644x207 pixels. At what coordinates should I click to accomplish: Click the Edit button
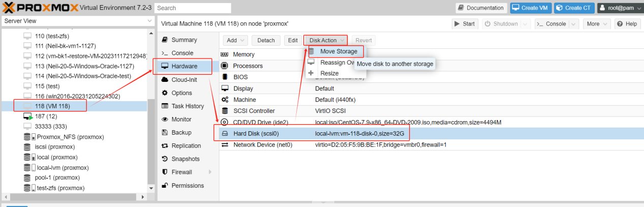pos(293,40)
